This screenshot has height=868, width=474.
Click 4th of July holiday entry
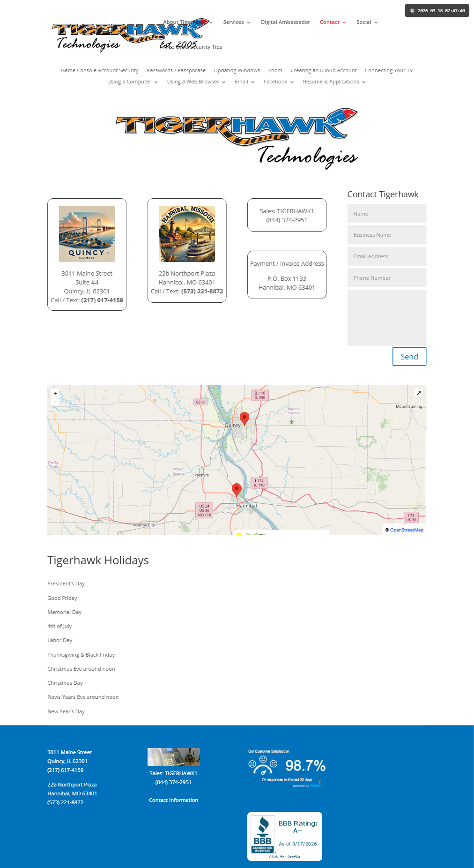point(59,626)
